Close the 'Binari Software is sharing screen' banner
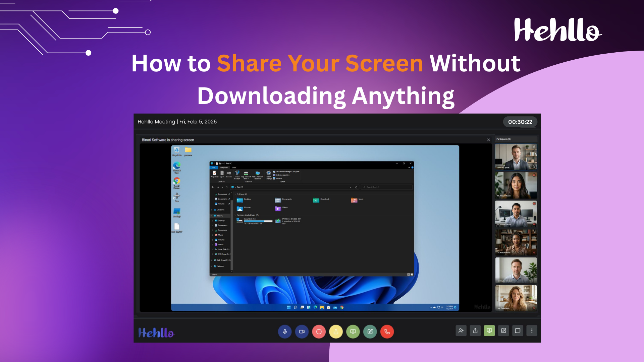Screen dimensions: 644x362 point(488,140)
